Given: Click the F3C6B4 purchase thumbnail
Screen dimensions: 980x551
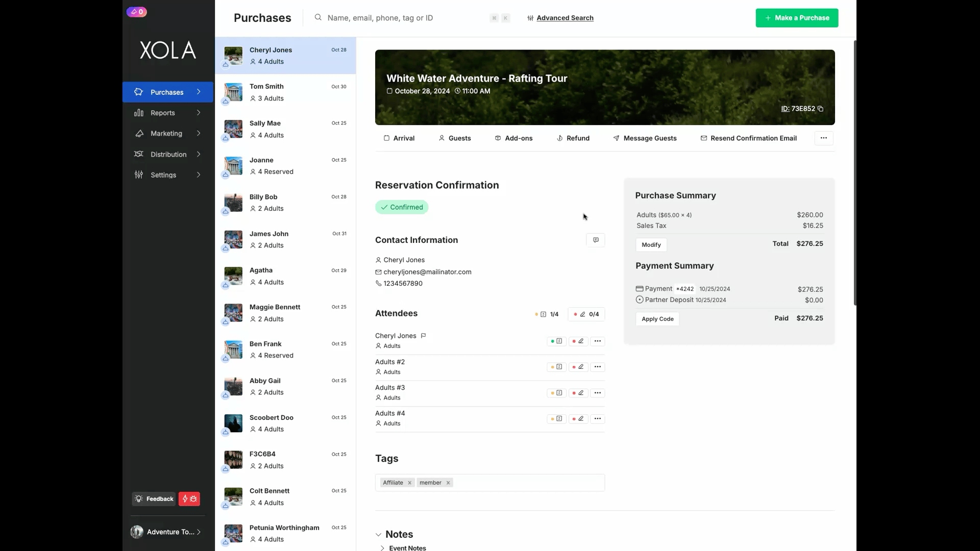Looking at the screenshot, I should point(233,460).
